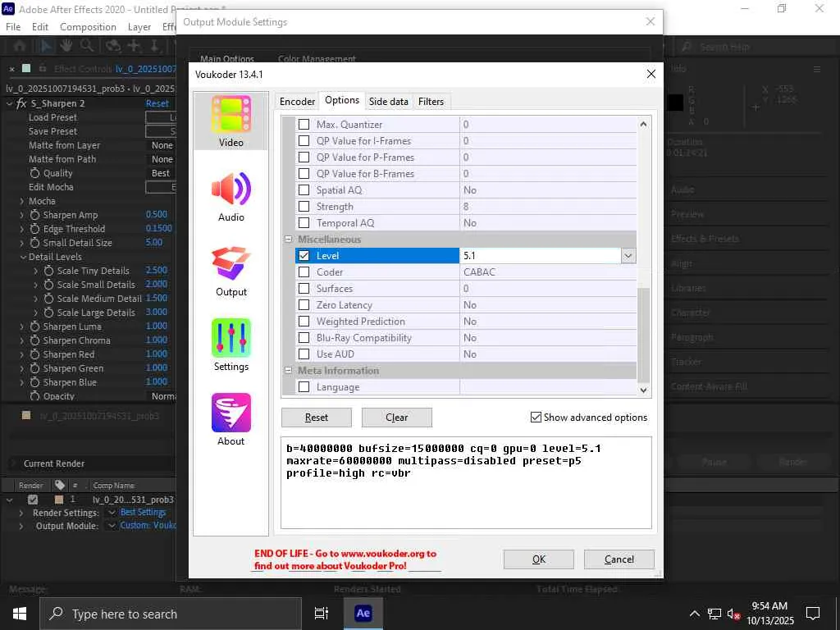Switch to the Filters tab

431,101
